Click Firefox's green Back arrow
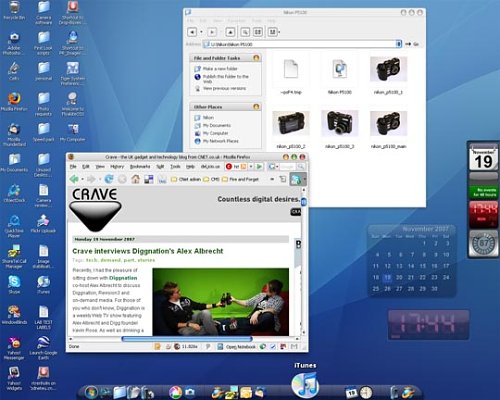This screenshot has width=500, height=400. (x=74, y=179)
